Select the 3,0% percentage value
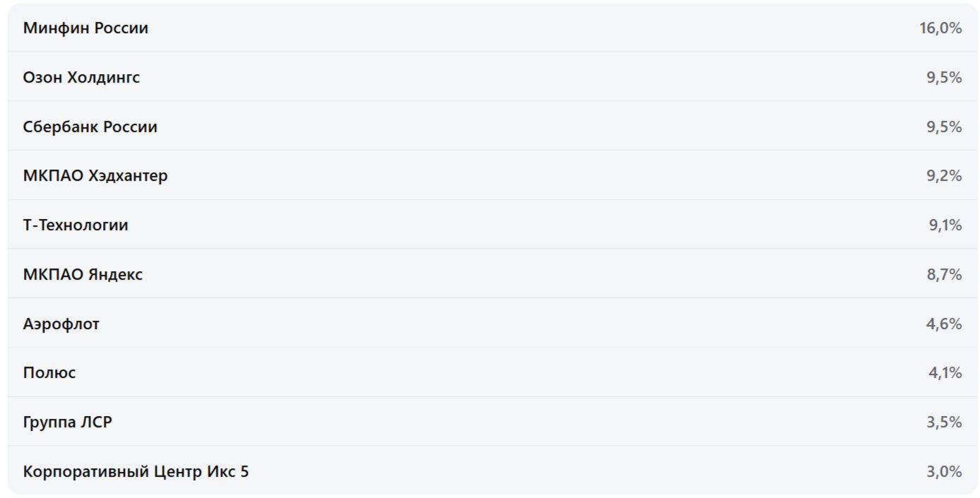 944,471
